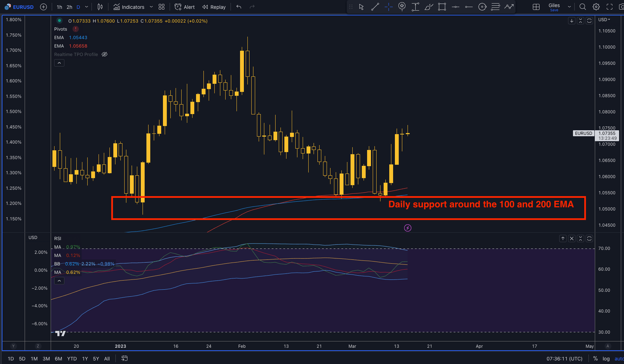
Task: Create a new Alert
Action: point(184,7)
